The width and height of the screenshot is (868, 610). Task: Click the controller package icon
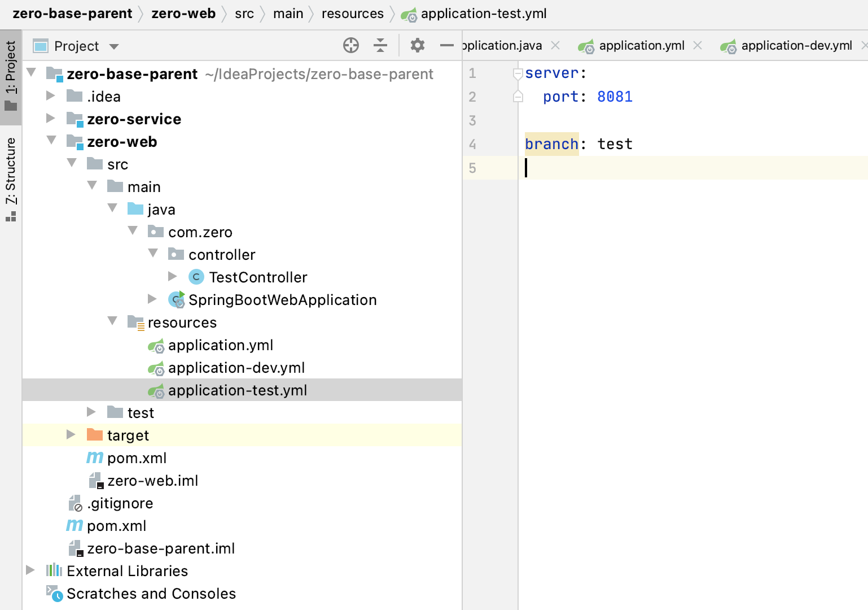176,254
